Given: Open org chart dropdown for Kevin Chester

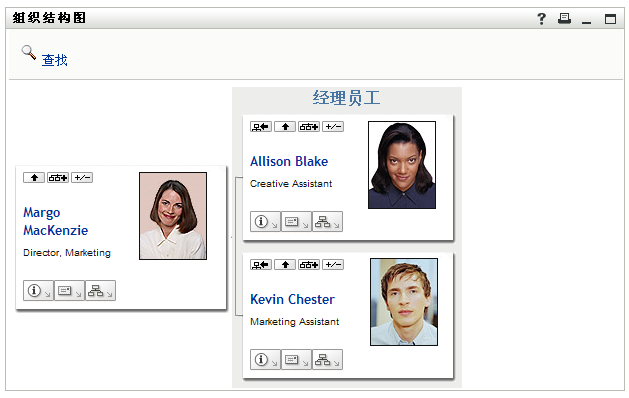Looking at the screenshot, I should [x=327, y=359].
